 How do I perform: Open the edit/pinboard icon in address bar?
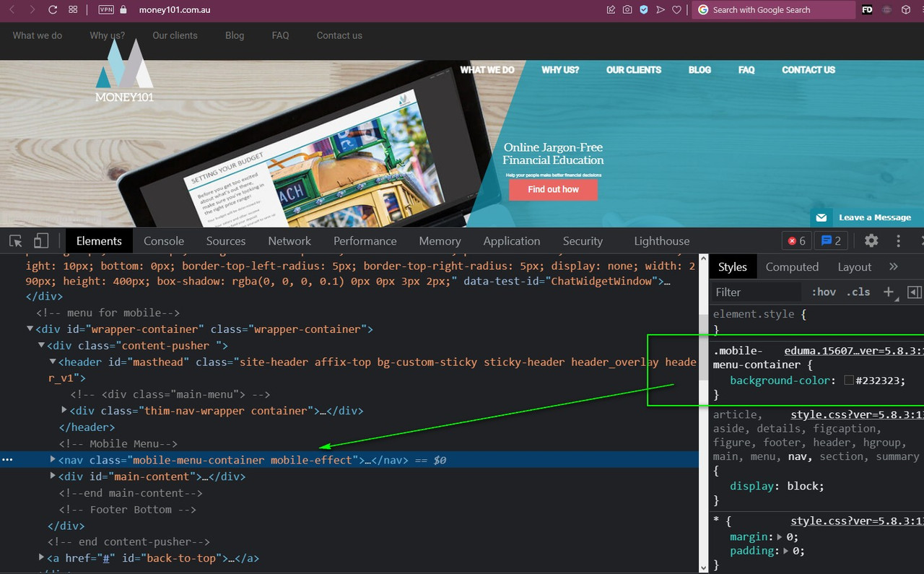611,10
